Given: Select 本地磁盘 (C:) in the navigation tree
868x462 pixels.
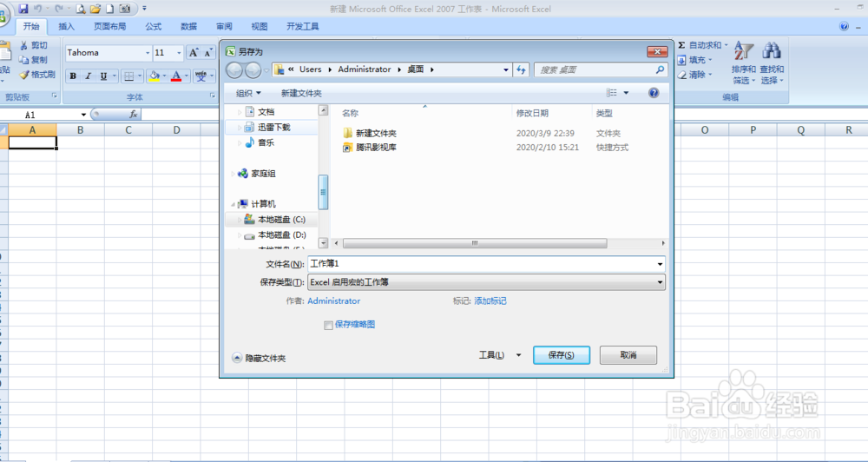Looking at the screenshot, I should coord(281,220).
